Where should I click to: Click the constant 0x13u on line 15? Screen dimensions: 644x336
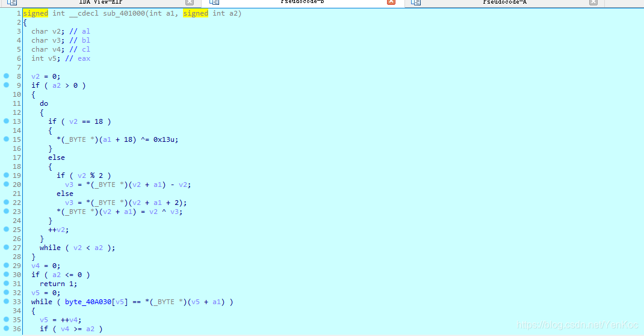pos(165,139)
